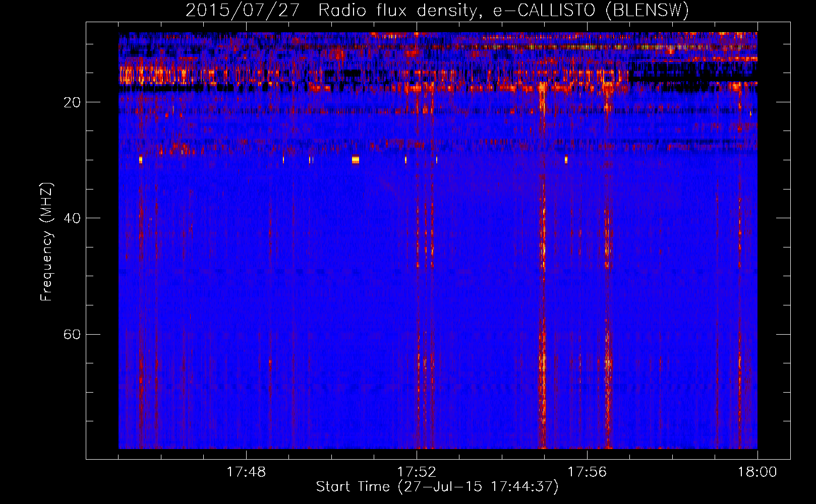Click the plot title '2015/07/27 Radio flux density, e-CALLISTO (BLENSW)'
The width and height of the screenshot is (816, 504).
[x=437, y=10]
